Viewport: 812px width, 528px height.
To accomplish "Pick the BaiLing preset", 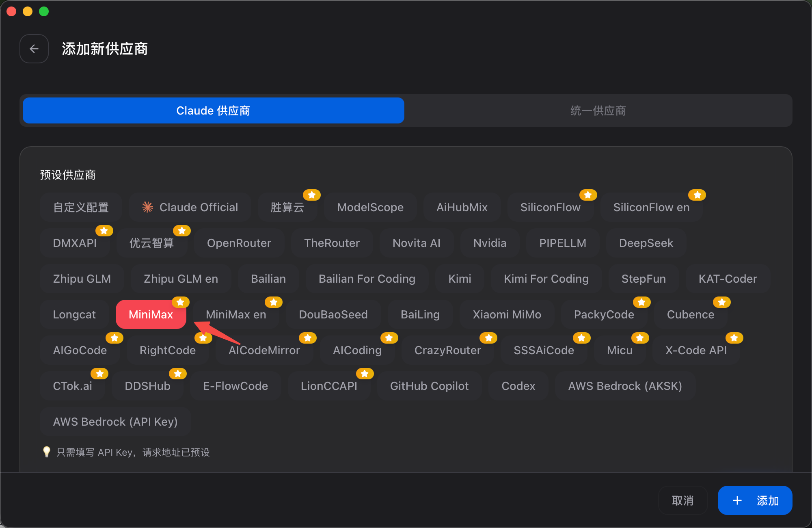I will pyautogui.click(x=420, y=314).
